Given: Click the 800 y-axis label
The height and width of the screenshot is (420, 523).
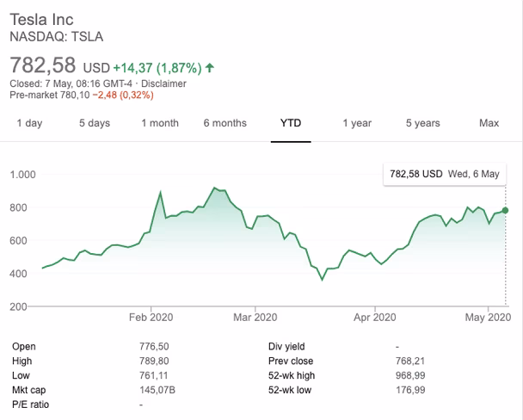Looking at the screenshot, I should point(18,207).
